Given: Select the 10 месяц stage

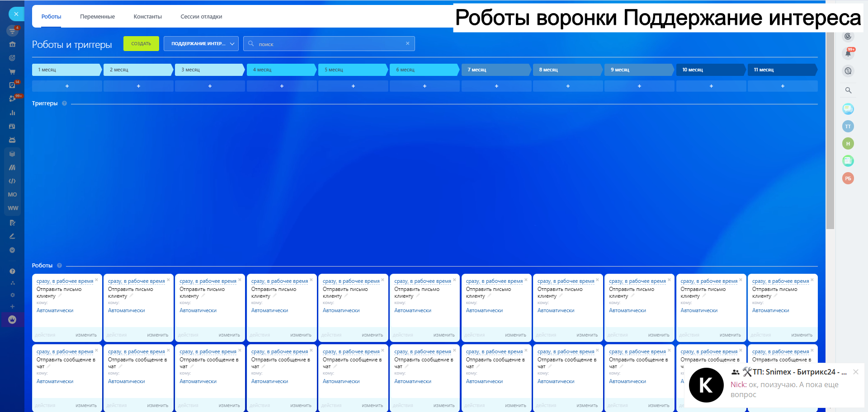Looking at the screenshot, I should click(x=711, y=70).
